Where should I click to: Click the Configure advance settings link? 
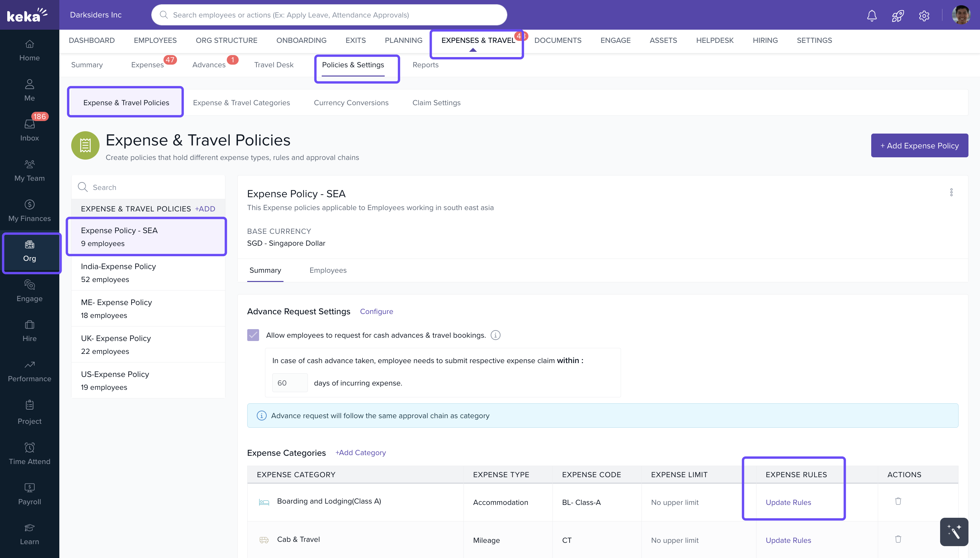coord(376,312)
